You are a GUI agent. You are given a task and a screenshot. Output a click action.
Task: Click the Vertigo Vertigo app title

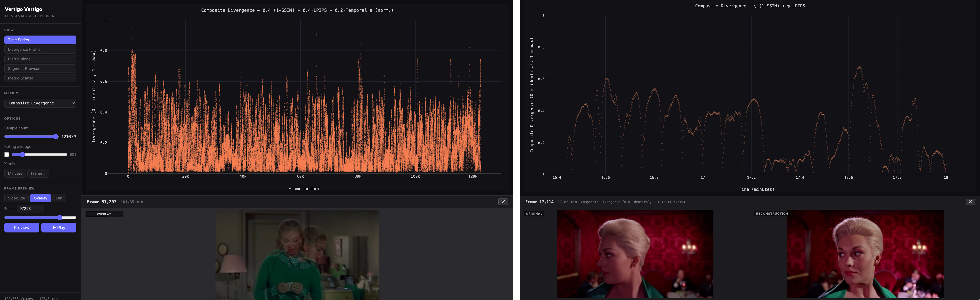pos(24,9)
